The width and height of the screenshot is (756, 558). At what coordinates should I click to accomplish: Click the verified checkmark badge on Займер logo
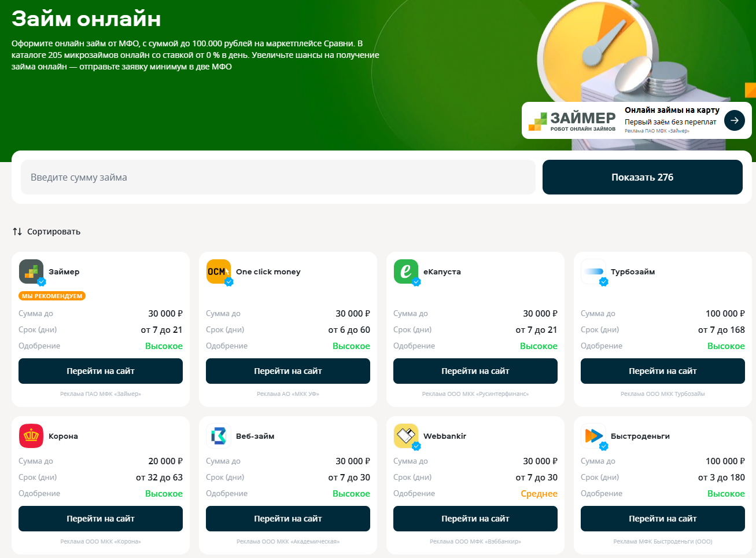coord(41,282)
